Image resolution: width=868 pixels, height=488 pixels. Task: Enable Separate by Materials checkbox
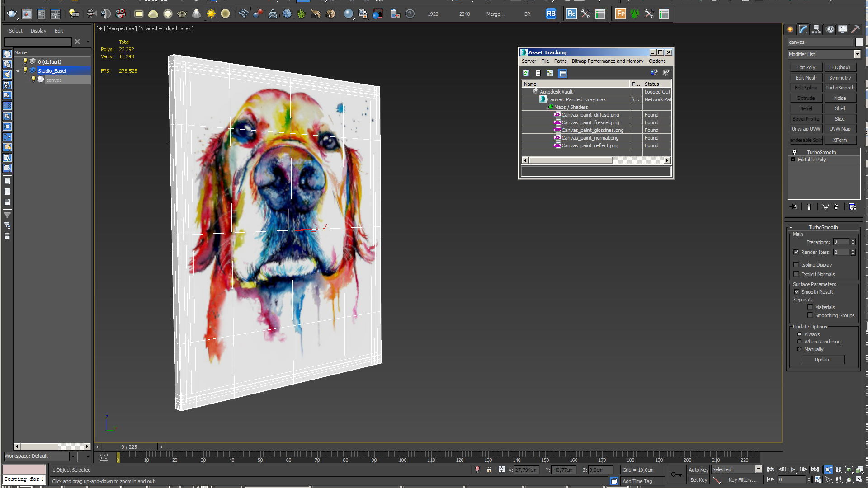coord(810,307)
